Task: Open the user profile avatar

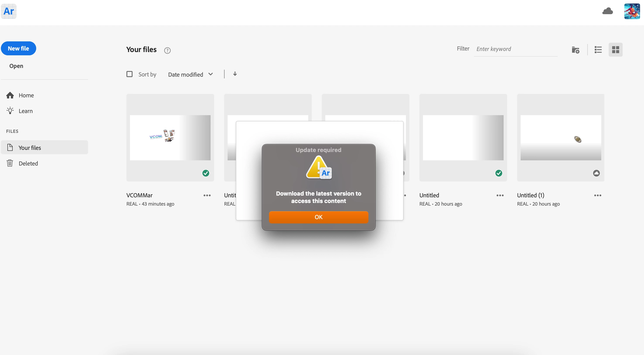Action: pyautogui.click(x=632, y=11)
